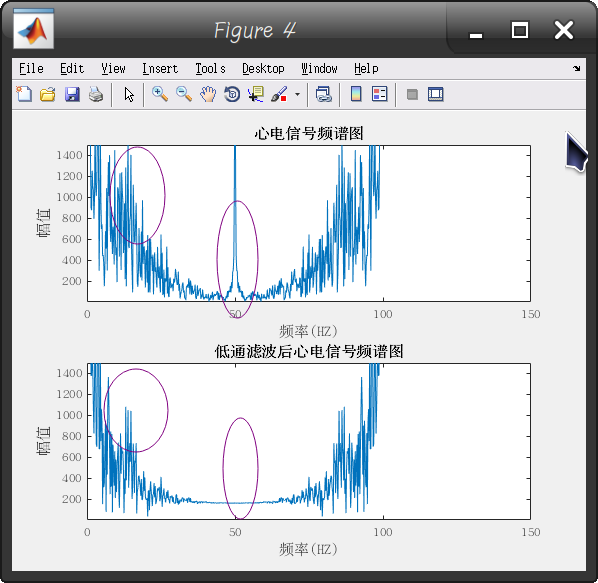598x583 pixels.
Task: Open the File menu
Action: pos(31,69)
